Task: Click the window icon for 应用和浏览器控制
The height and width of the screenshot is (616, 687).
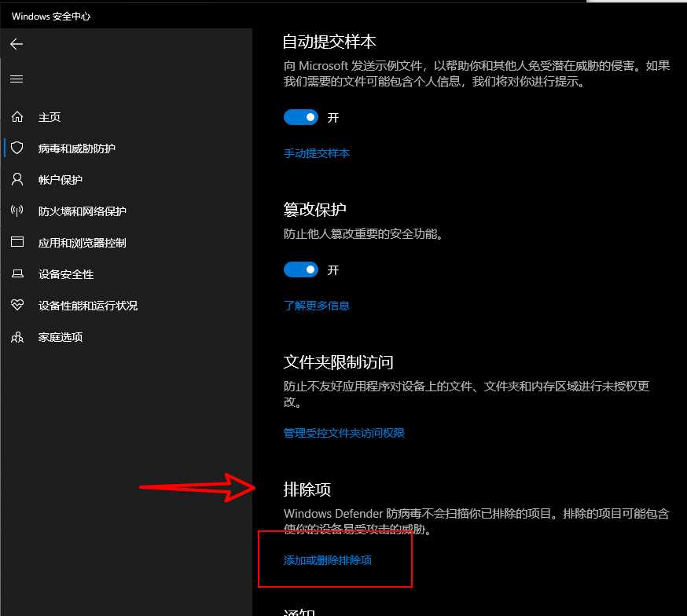Action: coord(17,242)
